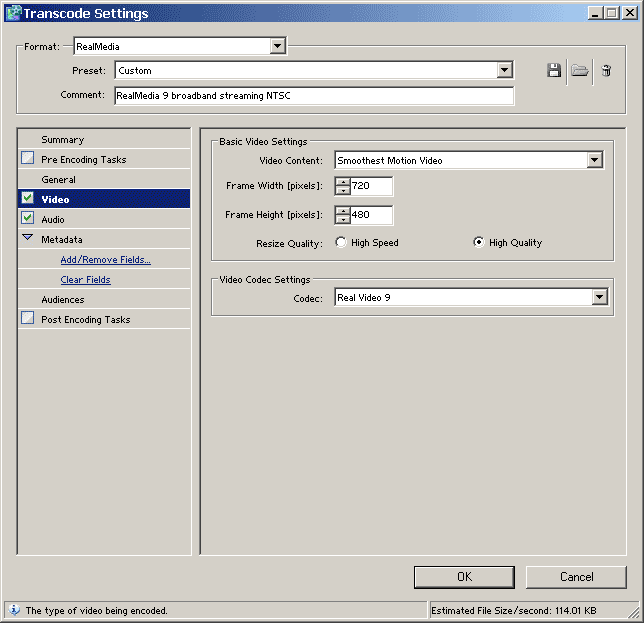Image resolution: width=644 pixels, height=623 pixels.
Task: Toggle the Pre Encoding Tasks checkbox
Action: [28, 158]
